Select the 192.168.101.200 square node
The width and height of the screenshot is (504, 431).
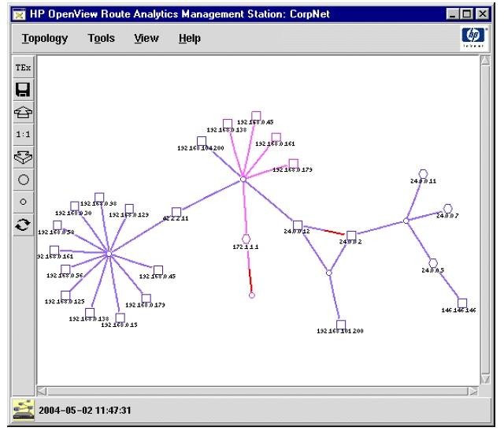tap(341, 324)
